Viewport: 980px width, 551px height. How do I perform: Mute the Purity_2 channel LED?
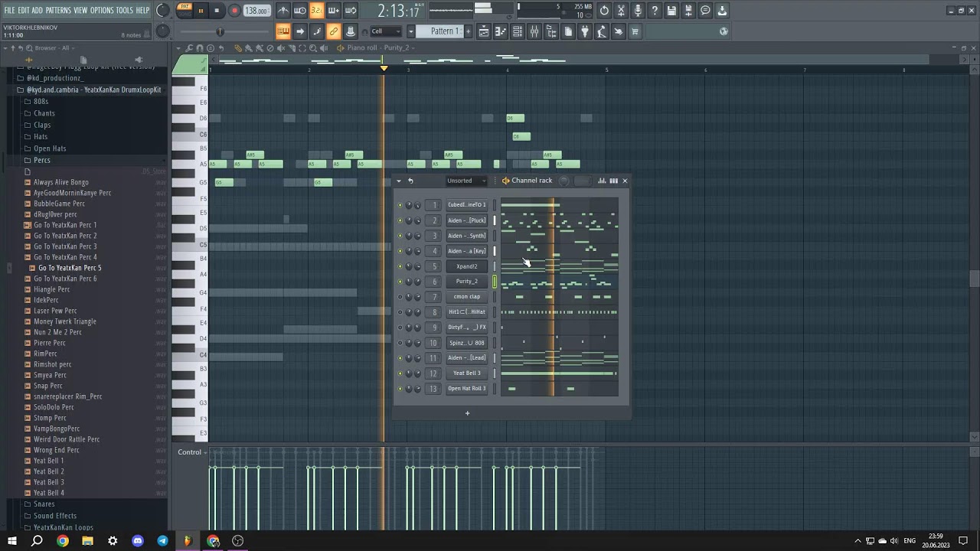click(400, 282)
